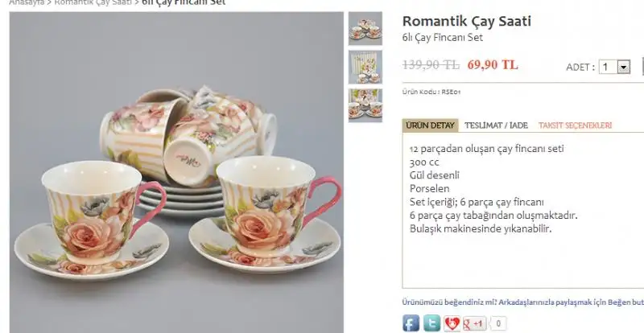Click the +1 share count bubble
Image resolution: width=644 pixels, height=333 pixels.
point(498,323)
